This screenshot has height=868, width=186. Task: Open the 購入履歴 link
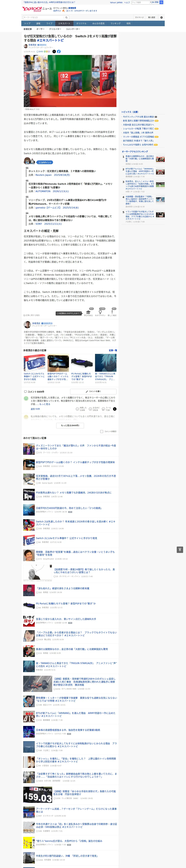[152, 18]
